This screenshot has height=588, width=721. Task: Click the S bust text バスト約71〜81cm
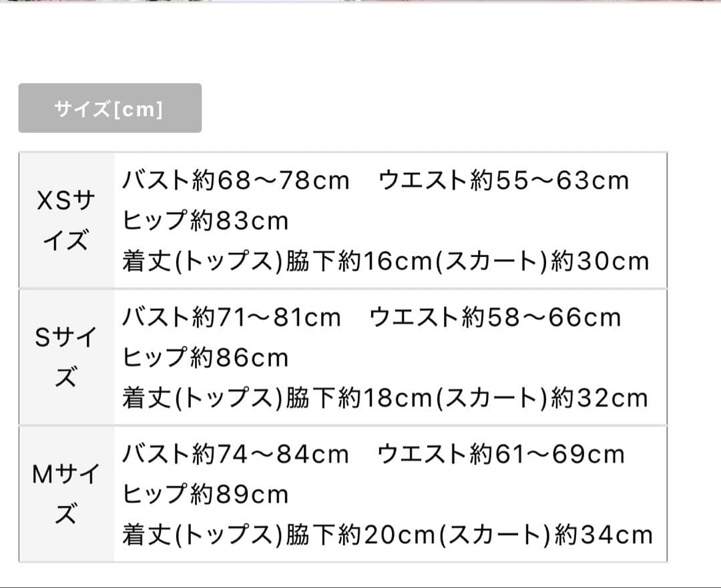click(x=231, y=317)
